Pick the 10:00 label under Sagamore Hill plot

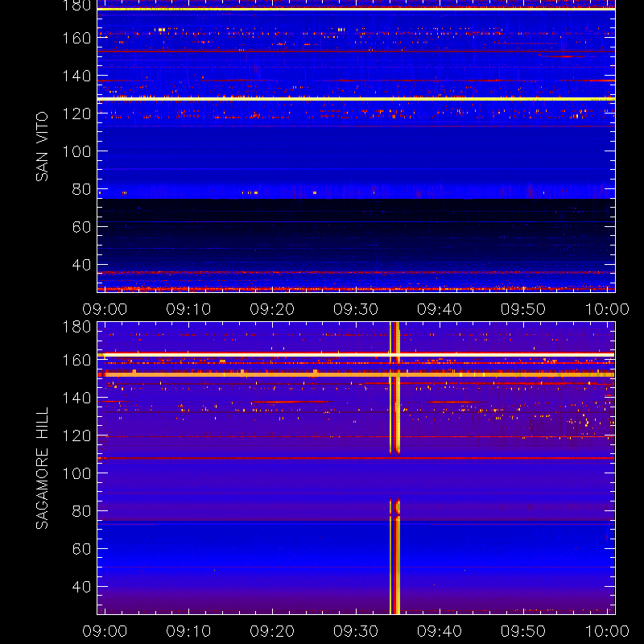coord(607,631)
